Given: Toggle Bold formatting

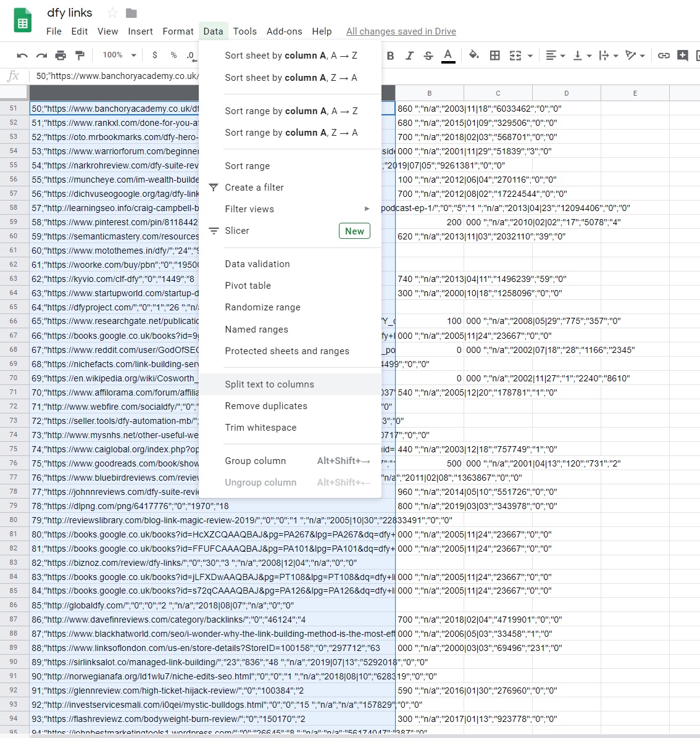Looking at the screenshot, I should click(390, 56).
